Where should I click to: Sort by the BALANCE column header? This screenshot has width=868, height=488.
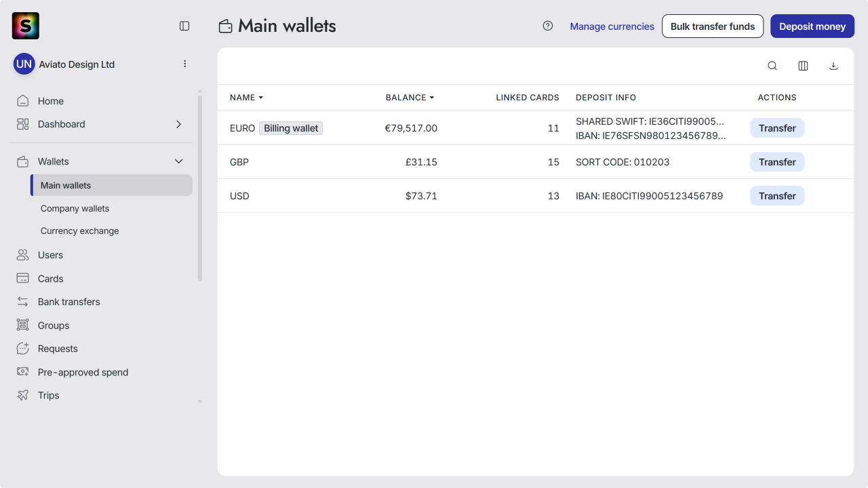coord(410,98)
